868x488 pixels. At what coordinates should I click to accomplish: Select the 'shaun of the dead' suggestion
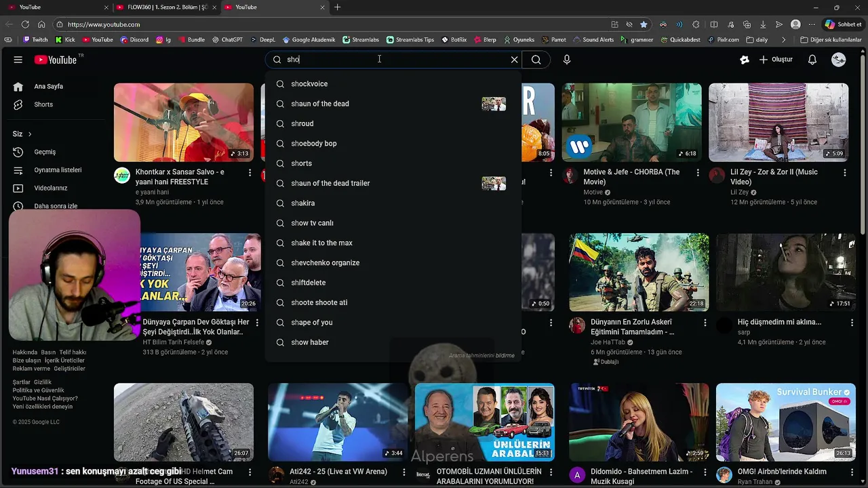(393, 104)
